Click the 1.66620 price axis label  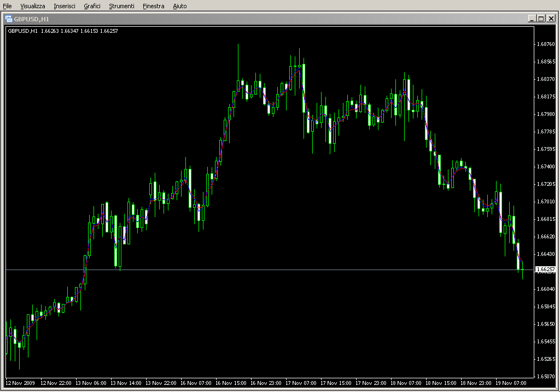tap(546, 237)
